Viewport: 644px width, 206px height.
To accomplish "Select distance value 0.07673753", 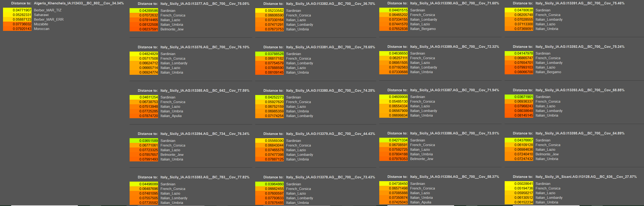I will (270, 29).
